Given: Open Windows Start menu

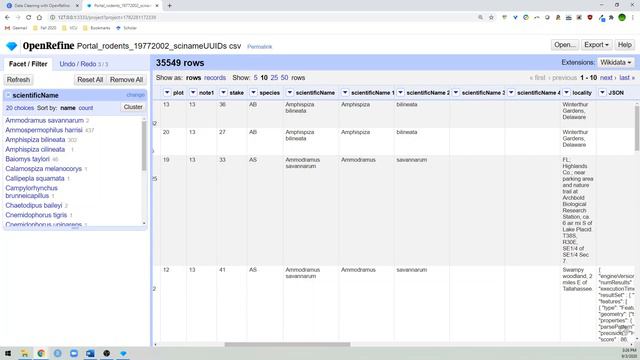Looking at the screenshot, I should pyautogui.click(x=8, y=353).
